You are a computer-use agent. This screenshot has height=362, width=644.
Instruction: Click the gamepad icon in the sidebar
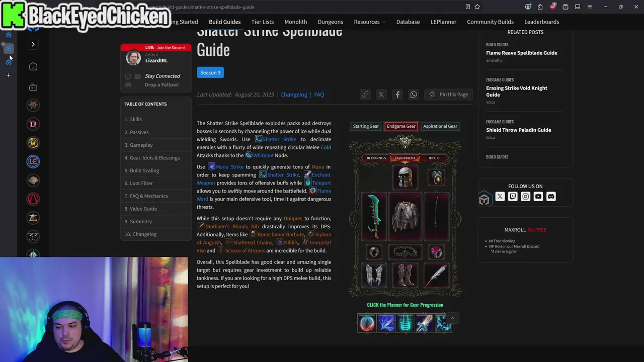click(x=33, y=87)
